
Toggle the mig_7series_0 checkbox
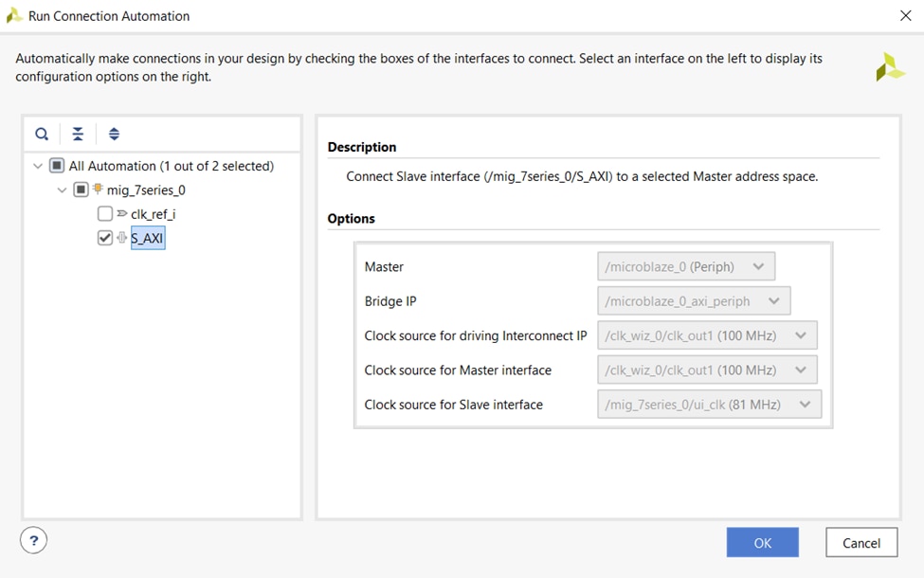coord(81,190)
